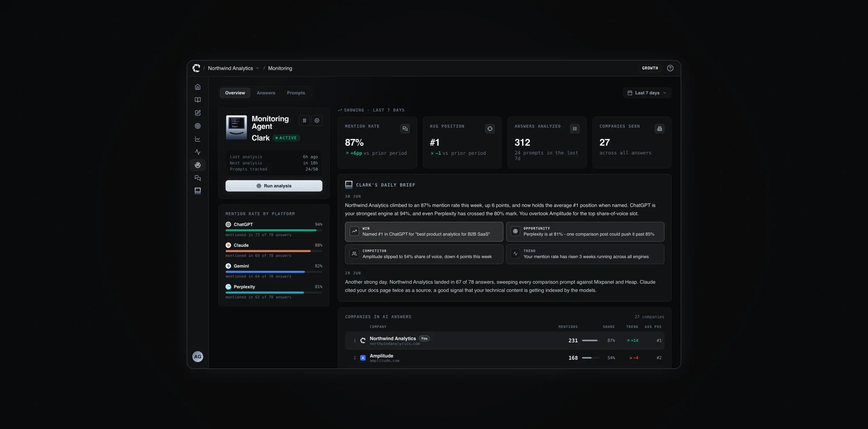The image size is (868, 429).
Task: Switch to the Prompts tab
Action: click(x=296, y=93)
